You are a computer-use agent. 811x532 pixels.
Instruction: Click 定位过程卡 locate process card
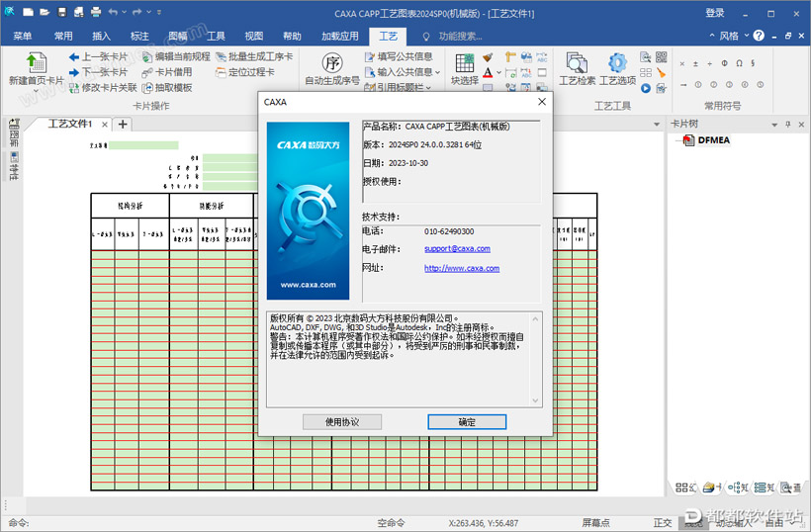pos(245,72)
